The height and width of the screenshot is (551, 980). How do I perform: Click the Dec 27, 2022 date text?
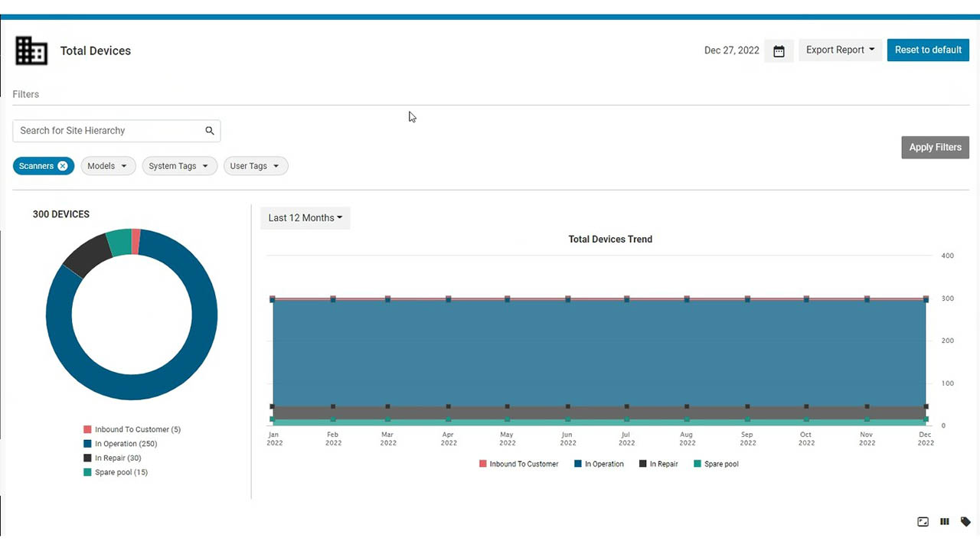[732, 51]
